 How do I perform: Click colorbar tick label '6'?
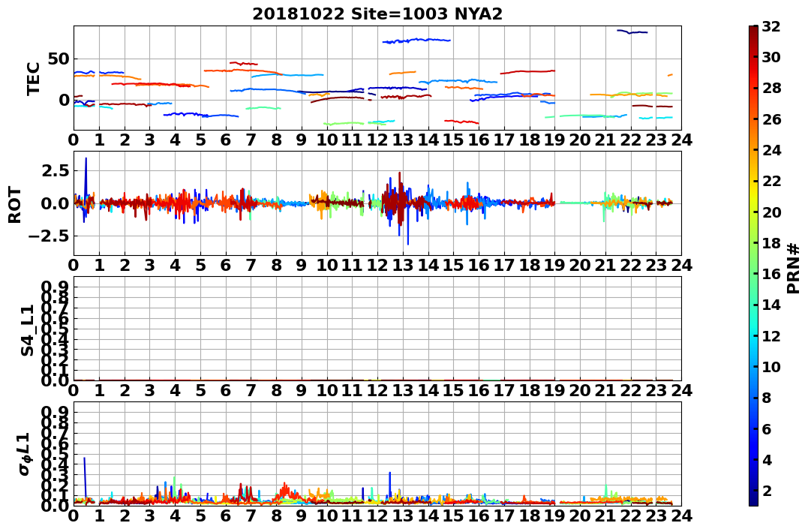coord(766,428)
